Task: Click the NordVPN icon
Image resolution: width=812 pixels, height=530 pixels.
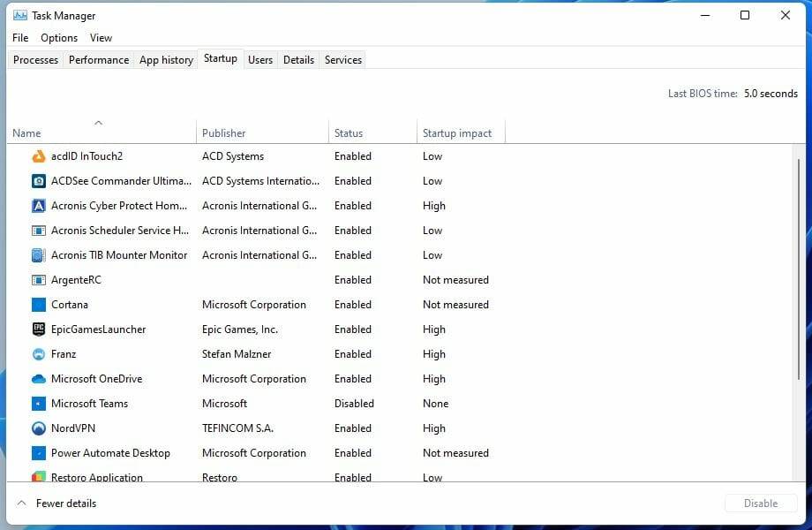Action: click(38, 428)
